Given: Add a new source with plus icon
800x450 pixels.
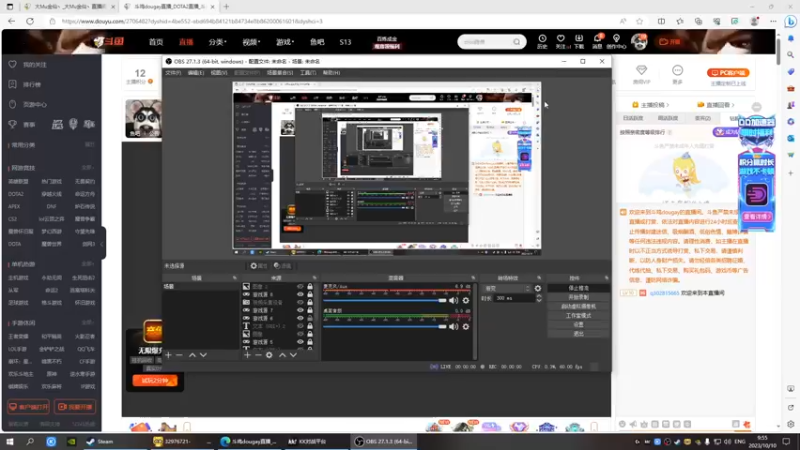Looking at the screenshot, I should coord(247,355).
